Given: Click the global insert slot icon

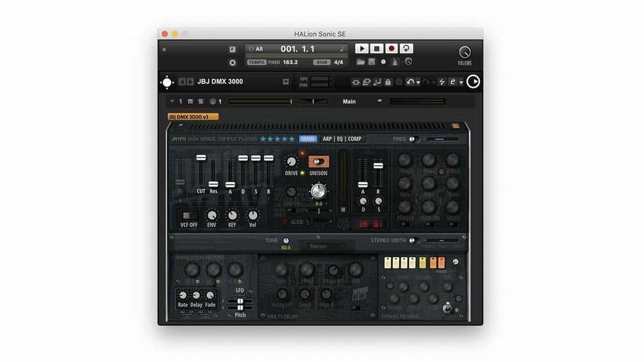Looking at the screenshot, I should point(356,82).
